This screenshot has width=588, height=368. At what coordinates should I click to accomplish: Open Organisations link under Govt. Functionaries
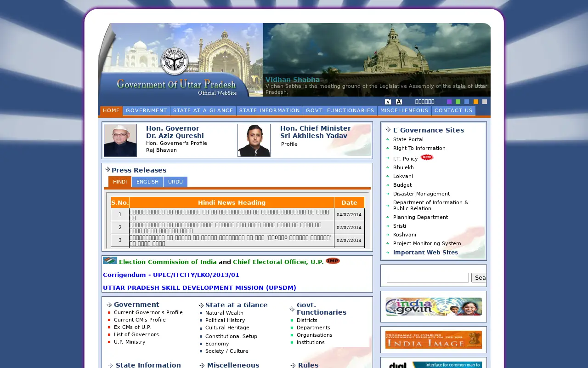pos(315,335)
